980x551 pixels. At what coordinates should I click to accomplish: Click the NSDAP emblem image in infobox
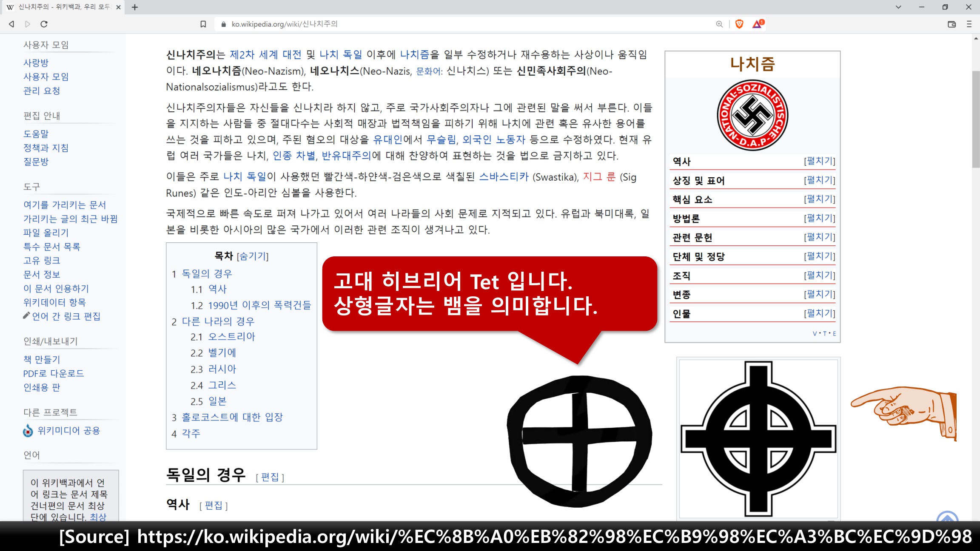752,115
